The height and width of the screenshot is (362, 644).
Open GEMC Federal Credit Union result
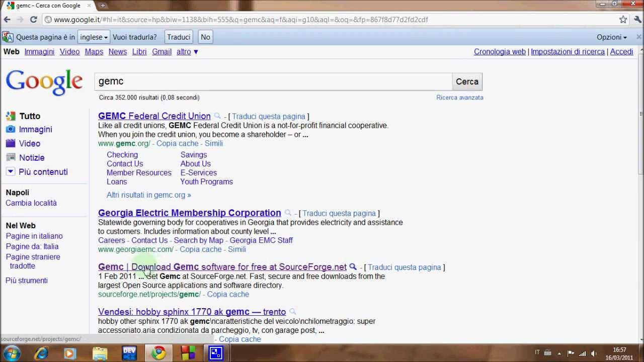[154, 116]
